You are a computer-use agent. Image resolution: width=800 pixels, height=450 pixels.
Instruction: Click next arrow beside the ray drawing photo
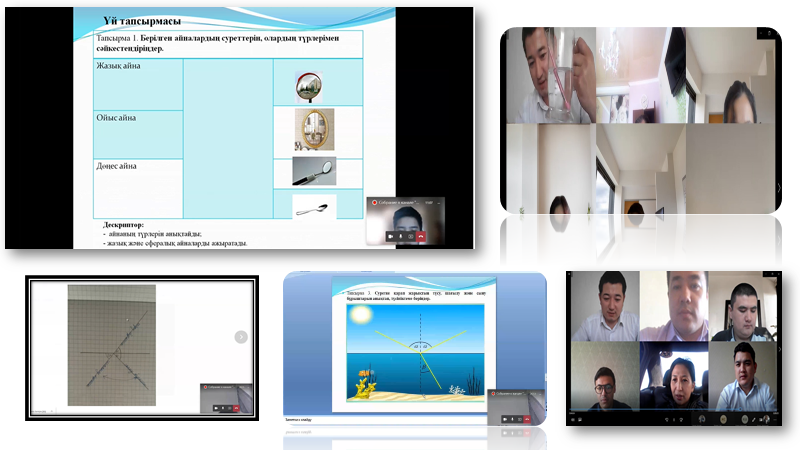coord(241,337)
